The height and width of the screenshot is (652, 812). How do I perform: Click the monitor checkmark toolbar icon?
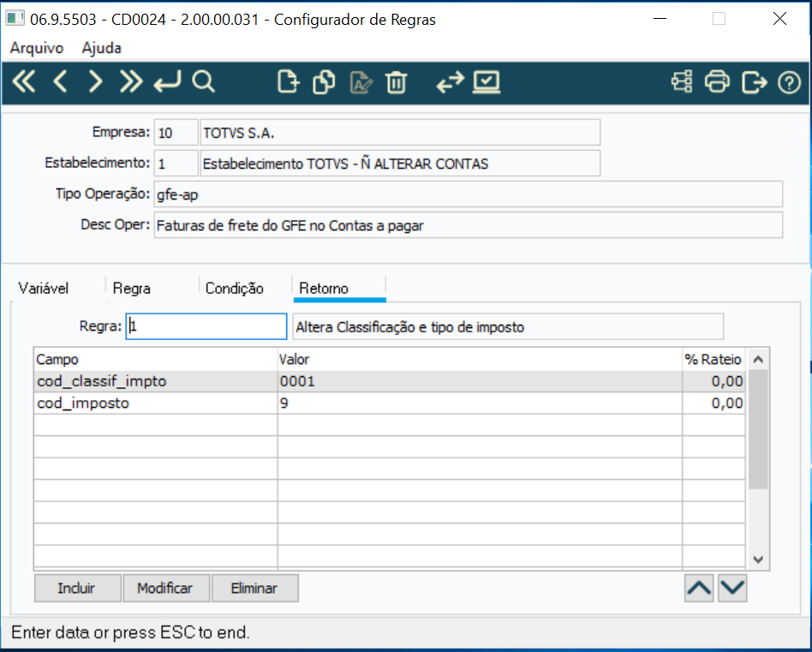(487, 82)
